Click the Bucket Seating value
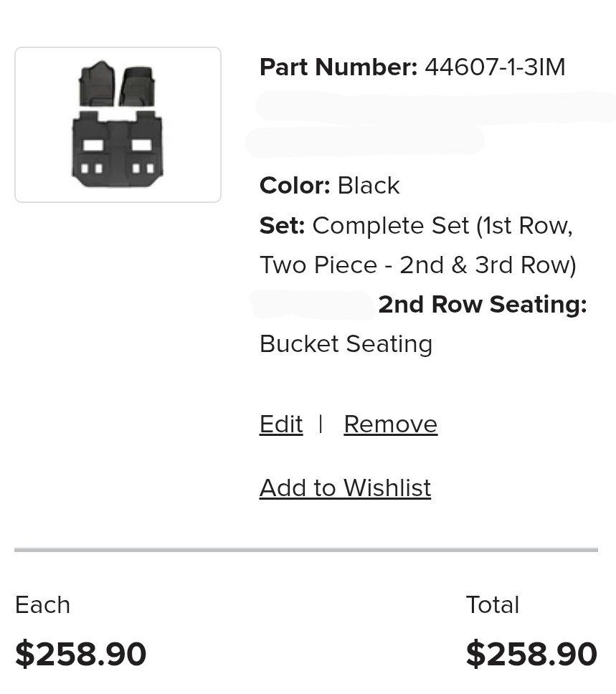Image resolution: width=616 pixels, height=694 pixels. [x=346, y=344]
